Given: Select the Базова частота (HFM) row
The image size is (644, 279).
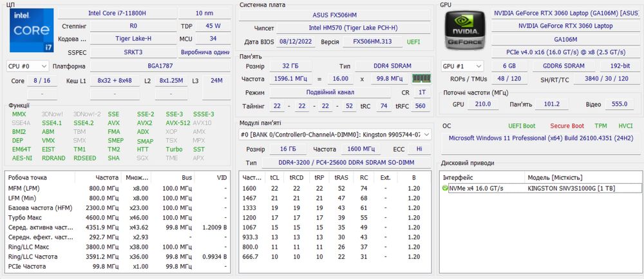Looking at the screenshot, I should 118,208.
